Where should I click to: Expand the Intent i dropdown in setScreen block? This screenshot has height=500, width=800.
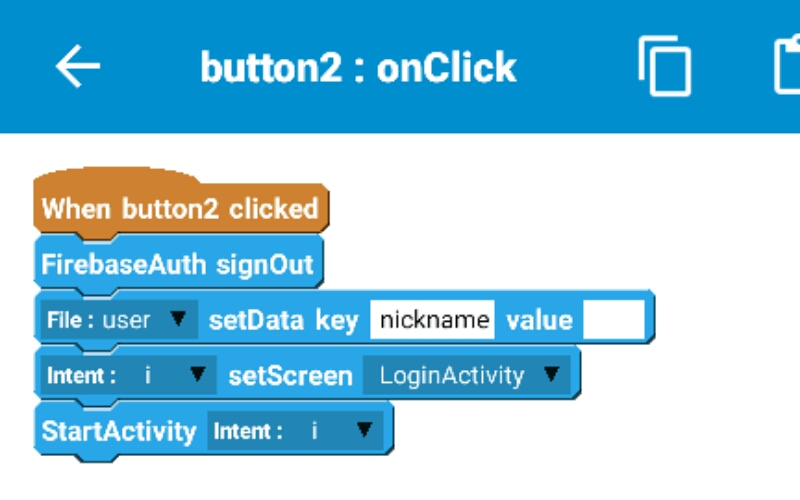point(197,374)
